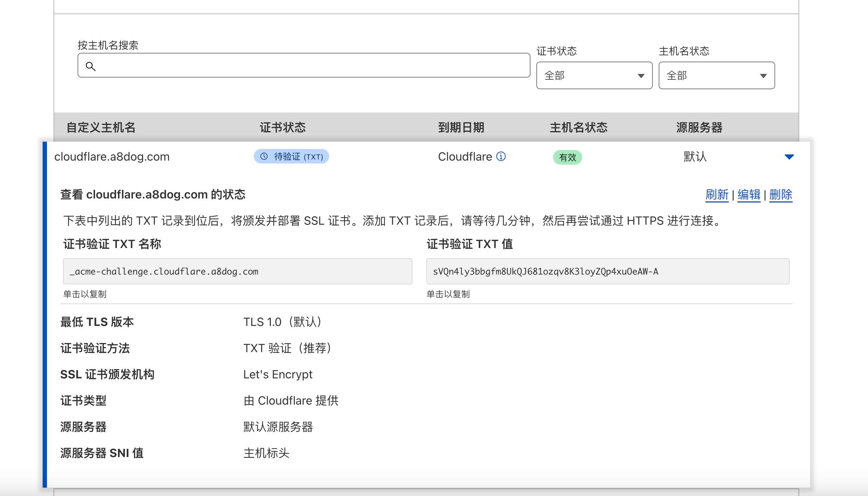
Task: Click the clock icon in pending TXT badge
Action: [264, 156]
